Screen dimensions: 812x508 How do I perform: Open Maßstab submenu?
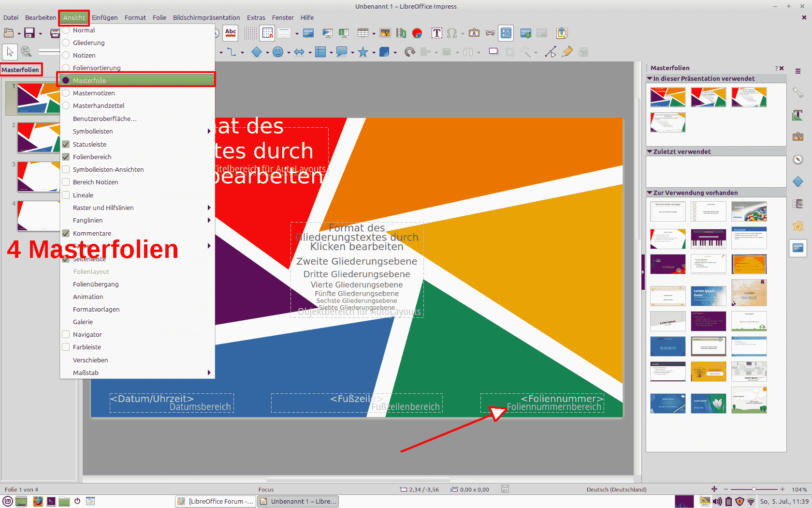137,373
